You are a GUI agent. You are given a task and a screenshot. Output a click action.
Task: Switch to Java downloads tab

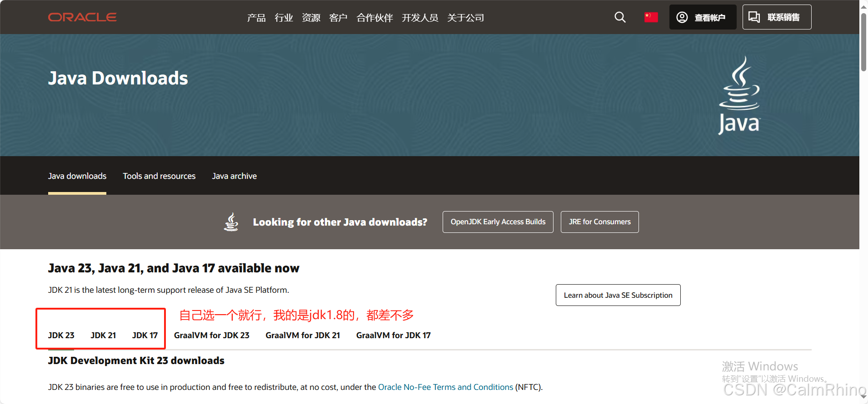[77, 176]
